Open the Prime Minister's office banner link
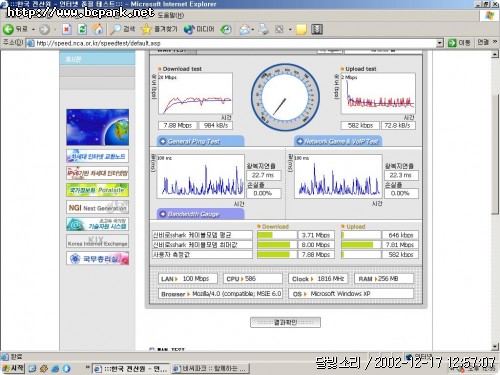500x375 pixels. (x=97, y=258)
